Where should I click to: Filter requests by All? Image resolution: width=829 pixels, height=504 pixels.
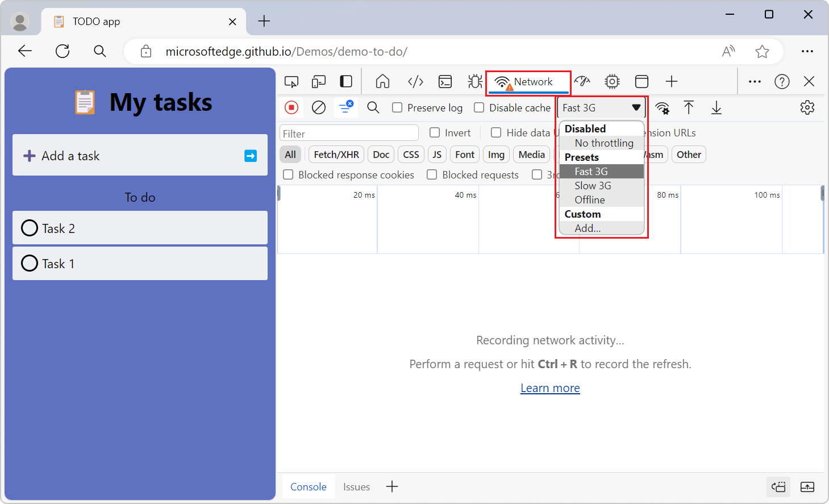click(290, 155)
